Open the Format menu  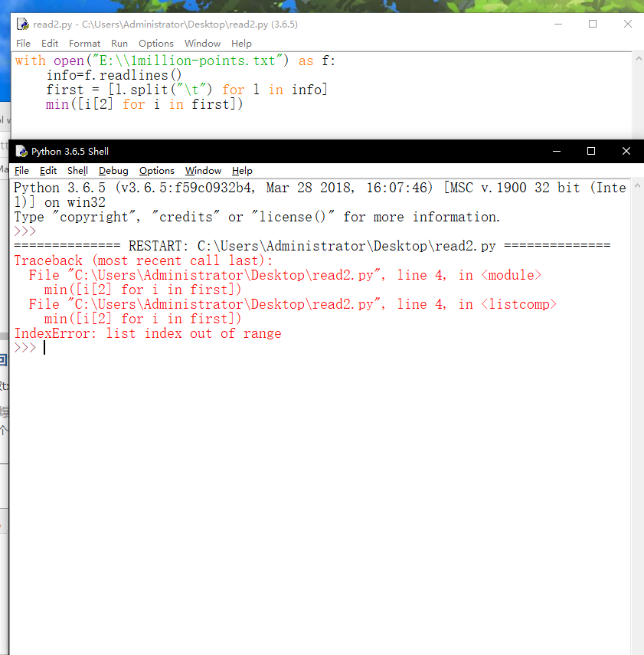[x=84, y=43]
